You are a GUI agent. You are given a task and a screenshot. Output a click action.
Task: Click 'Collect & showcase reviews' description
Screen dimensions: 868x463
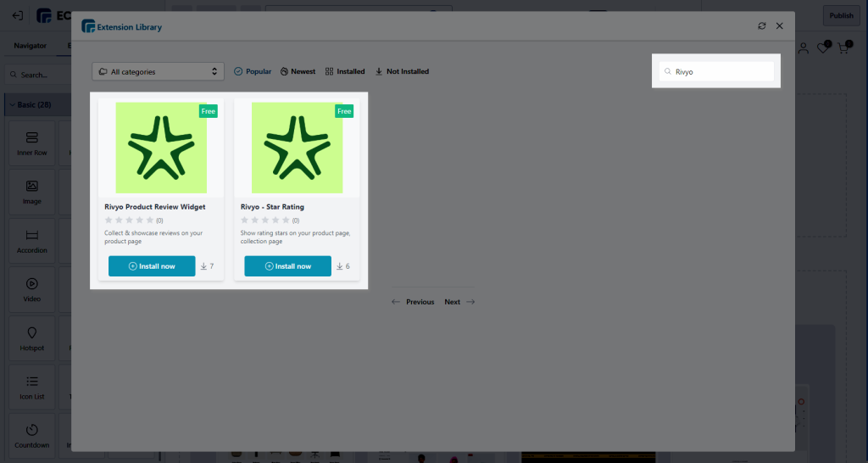[153, 237]
